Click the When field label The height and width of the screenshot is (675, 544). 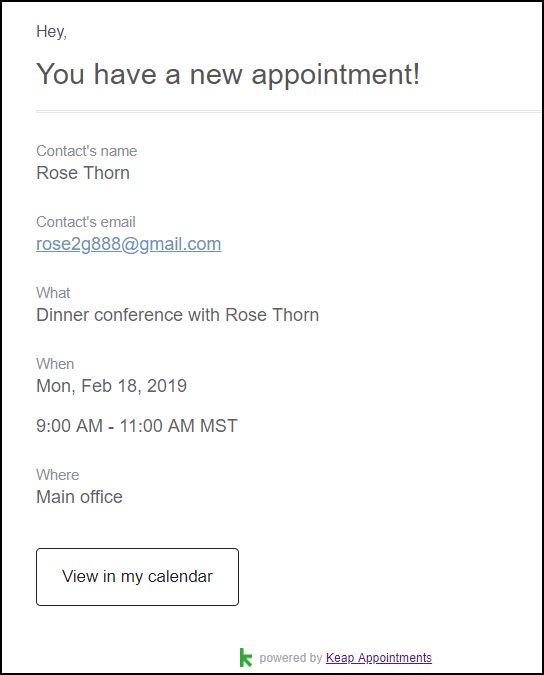(55, 364)
